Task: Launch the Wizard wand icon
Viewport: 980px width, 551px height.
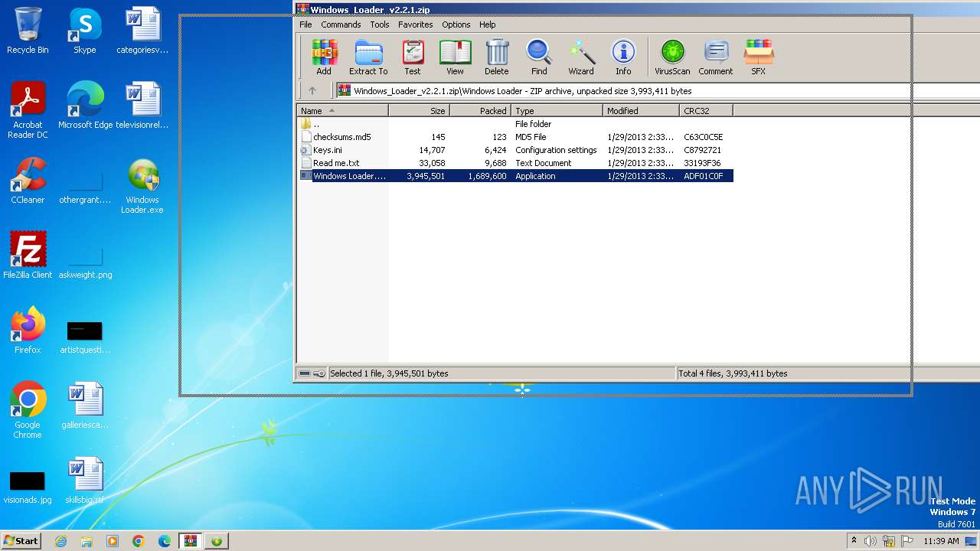Action: 581,57
